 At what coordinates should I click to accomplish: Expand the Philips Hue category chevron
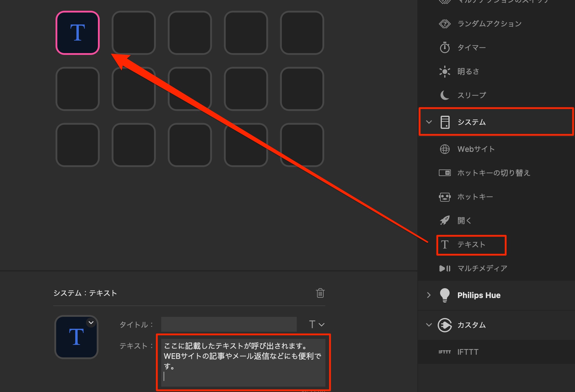[x=429, y=295]
